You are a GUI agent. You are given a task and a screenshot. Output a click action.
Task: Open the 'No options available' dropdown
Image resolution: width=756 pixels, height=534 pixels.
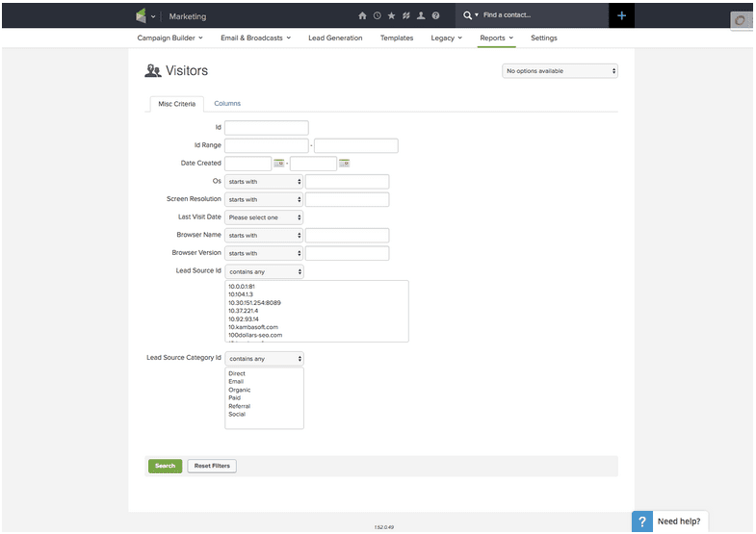click(560, 71)
